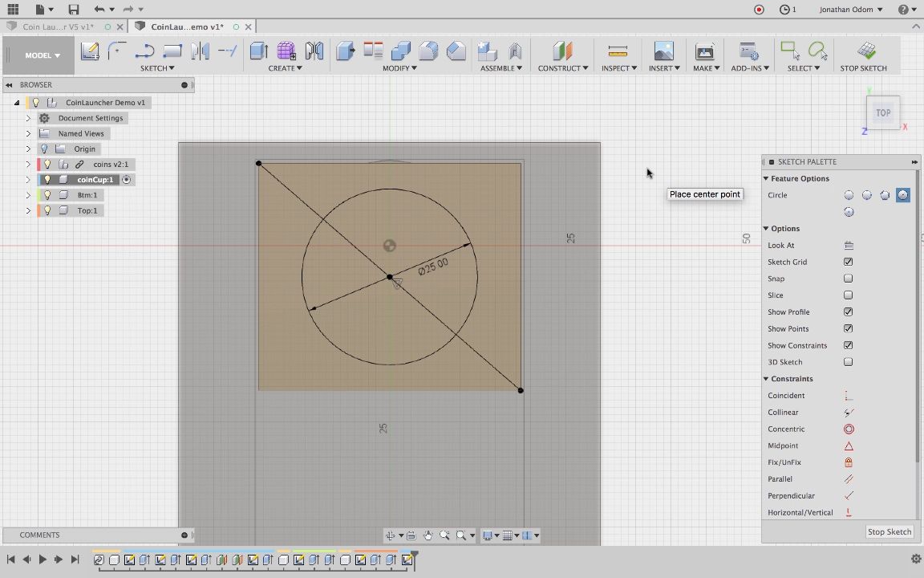Click the Stop Sketch toolbar icon
The height and width of the screenshot is (578, 924).
[865, 51]
